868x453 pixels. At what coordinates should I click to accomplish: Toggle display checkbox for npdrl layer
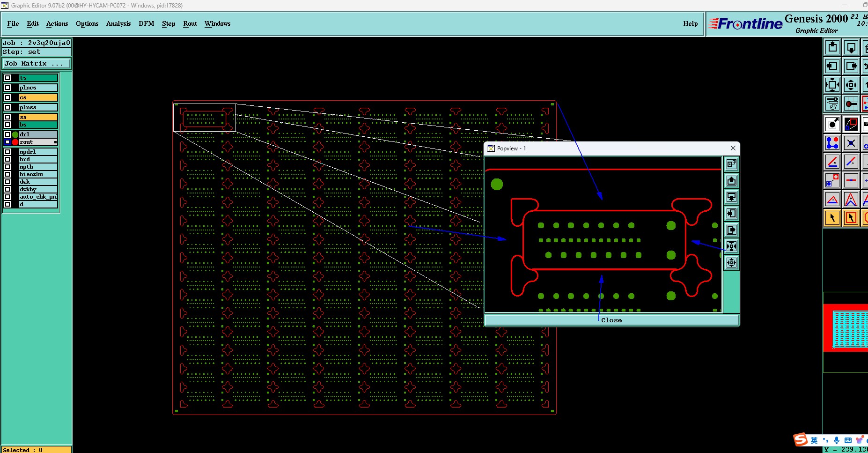click(7, 152)
